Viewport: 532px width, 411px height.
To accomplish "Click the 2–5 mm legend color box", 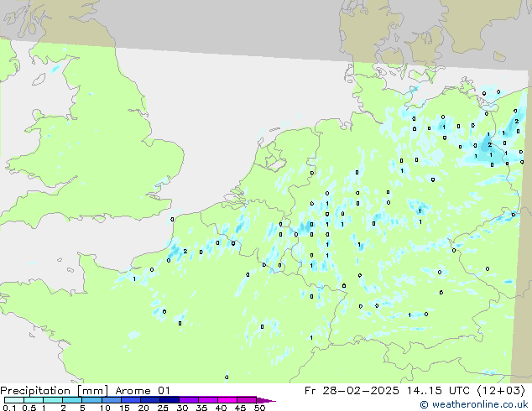I will pos(72,400).
